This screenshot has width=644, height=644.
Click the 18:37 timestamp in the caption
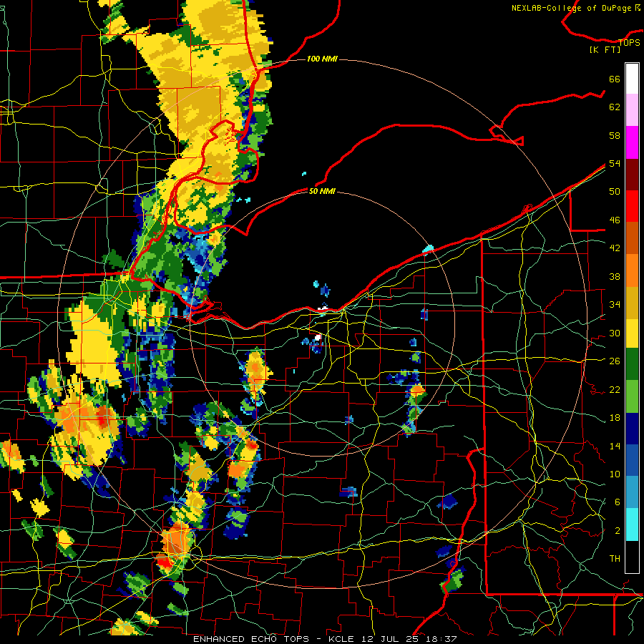coord(441,639)
